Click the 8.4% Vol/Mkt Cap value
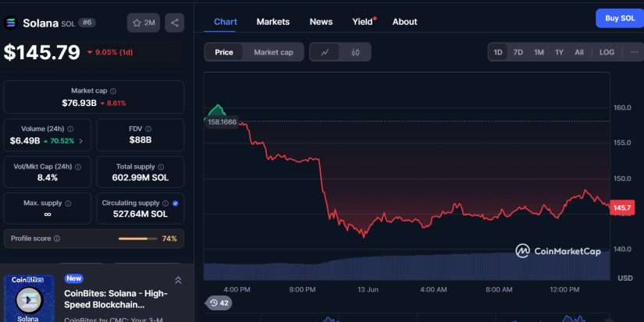 [x=48, y=178]
